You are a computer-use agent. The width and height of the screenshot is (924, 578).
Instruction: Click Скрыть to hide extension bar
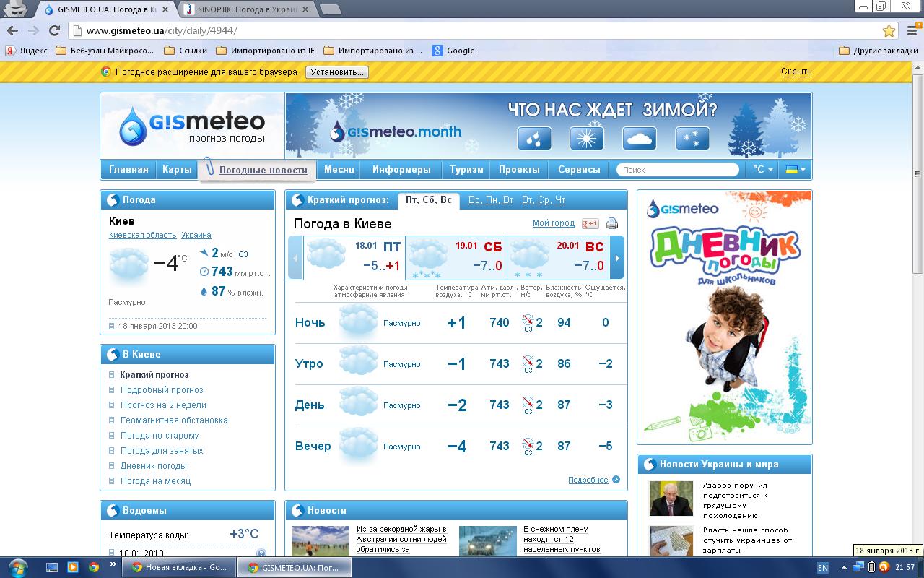[796, 72]
